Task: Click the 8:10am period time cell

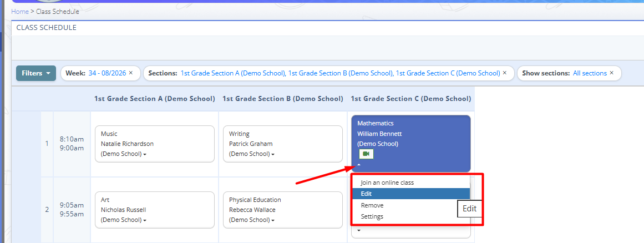Action: 72,144
